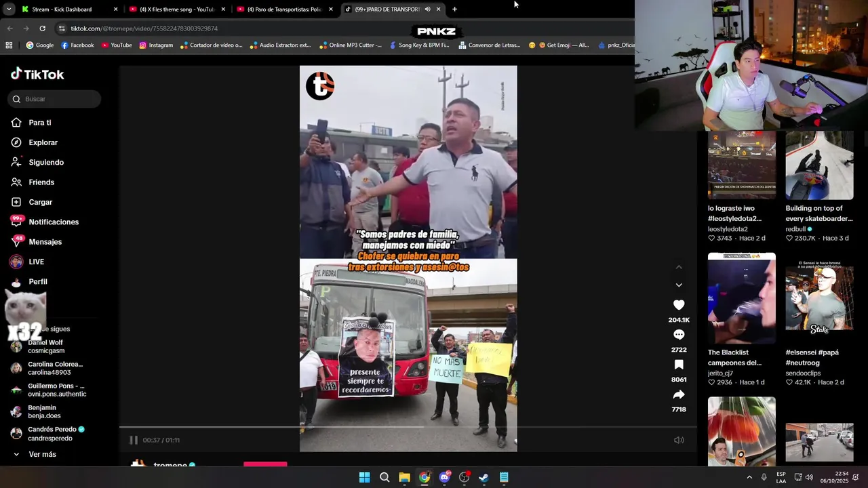Open redbull author link
This screenshot has height=488, width=868.
[x=795, y=229]
